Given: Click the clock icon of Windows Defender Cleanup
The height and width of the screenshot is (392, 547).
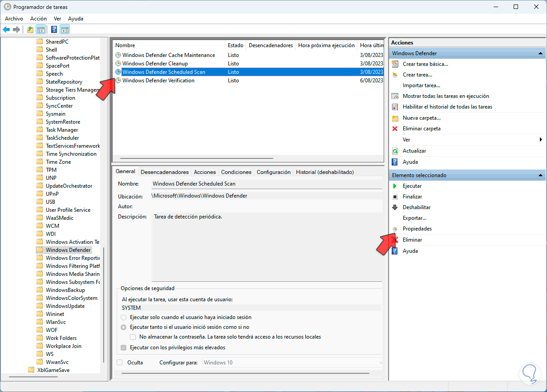Looking at the screenshot, I should pos(118,64).
